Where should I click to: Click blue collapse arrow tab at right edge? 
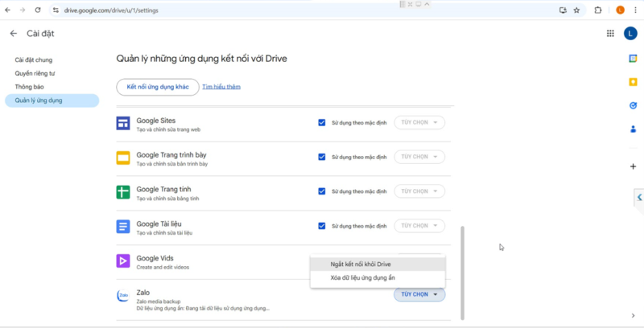point(638,197)
